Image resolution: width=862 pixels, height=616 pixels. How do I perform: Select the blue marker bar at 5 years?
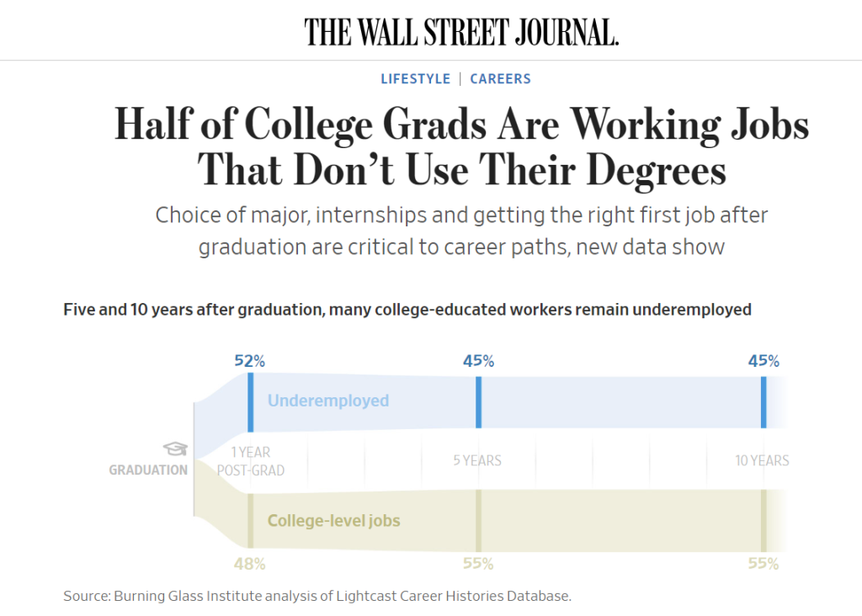pos(478,402)
